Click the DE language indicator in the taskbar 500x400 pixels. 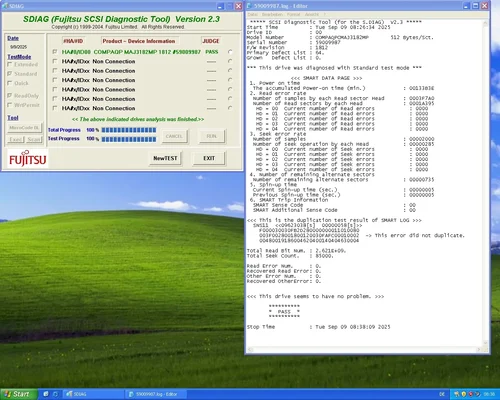[x=442, y=394]
